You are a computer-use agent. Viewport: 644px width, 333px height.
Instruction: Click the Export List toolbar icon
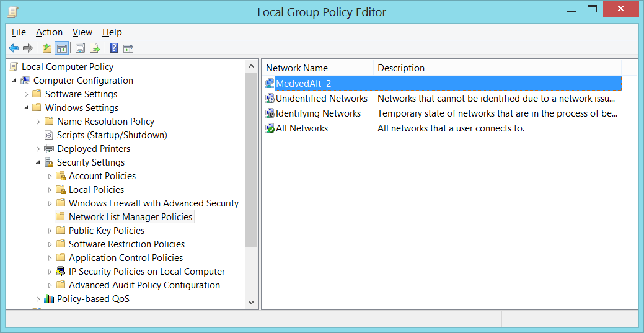tap(95, 48)
